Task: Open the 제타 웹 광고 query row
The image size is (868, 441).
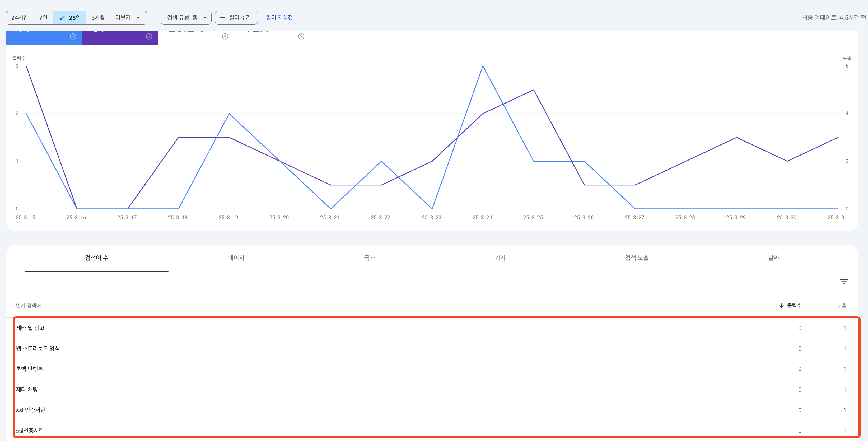Action: [30, 328]
